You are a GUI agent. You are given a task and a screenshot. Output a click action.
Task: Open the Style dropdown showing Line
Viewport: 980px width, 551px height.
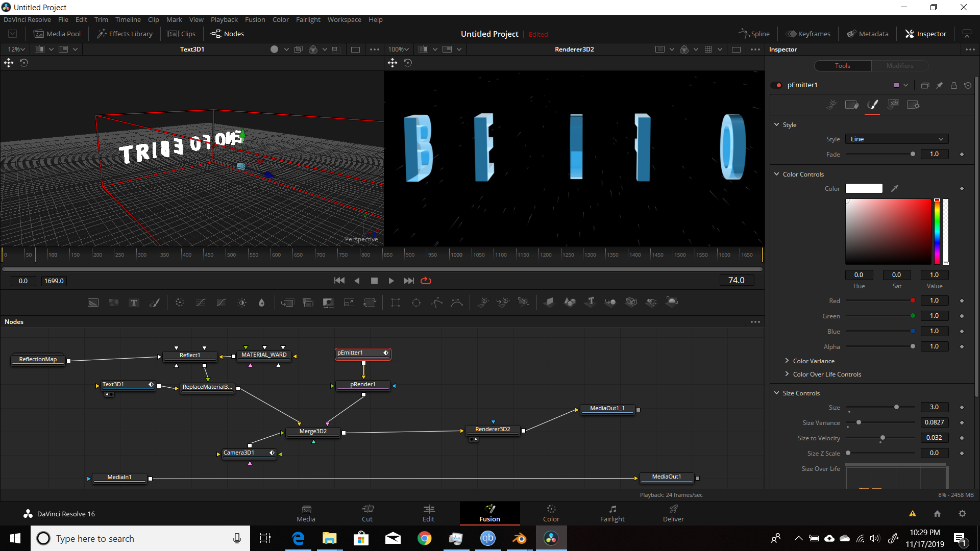[x=897, y=139]
